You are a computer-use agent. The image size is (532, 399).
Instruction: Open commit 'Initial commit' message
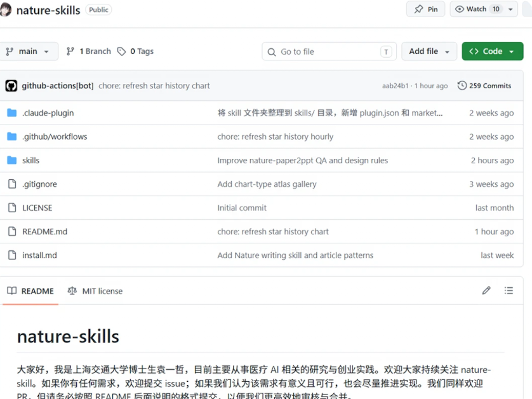pyautogui.click(x=242, y=208)
